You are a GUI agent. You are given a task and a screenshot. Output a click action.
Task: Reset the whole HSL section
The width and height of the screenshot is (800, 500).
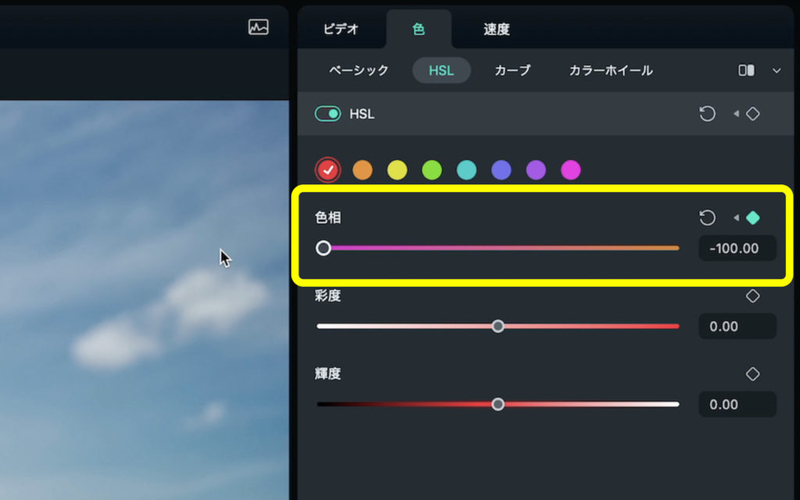click(707, 114)
